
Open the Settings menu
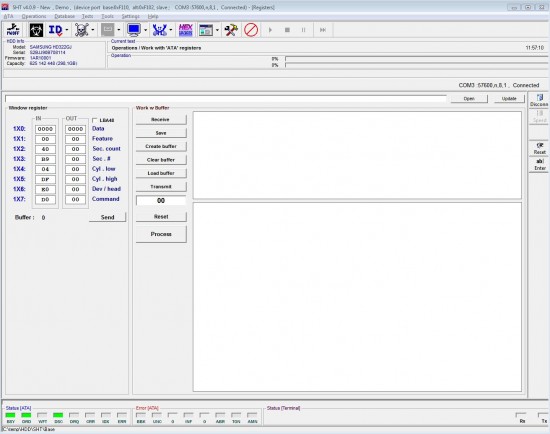(x=130, y=16)
